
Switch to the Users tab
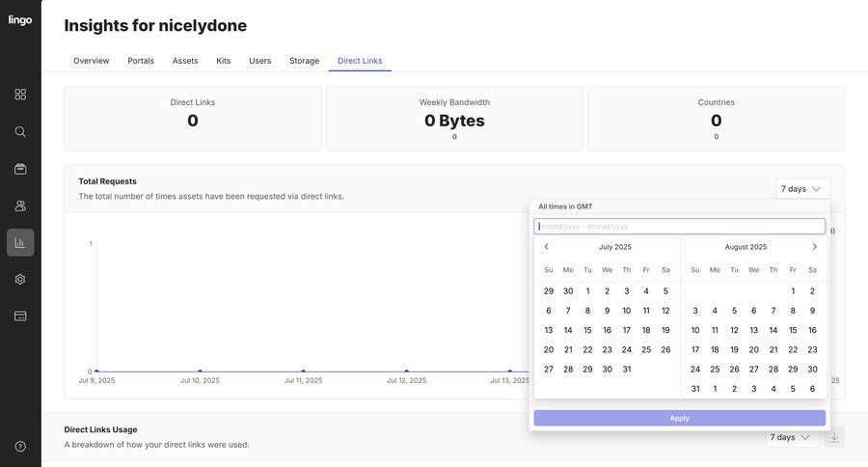(260, 61)
